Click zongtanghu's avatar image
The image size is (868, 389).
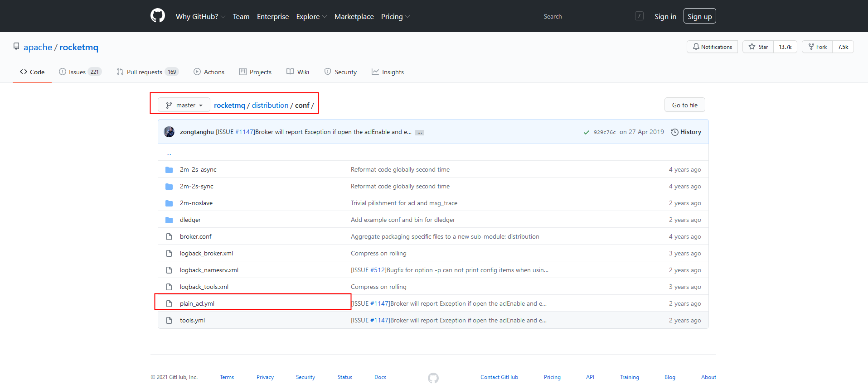pyautogui.click(x=169, y=132)
